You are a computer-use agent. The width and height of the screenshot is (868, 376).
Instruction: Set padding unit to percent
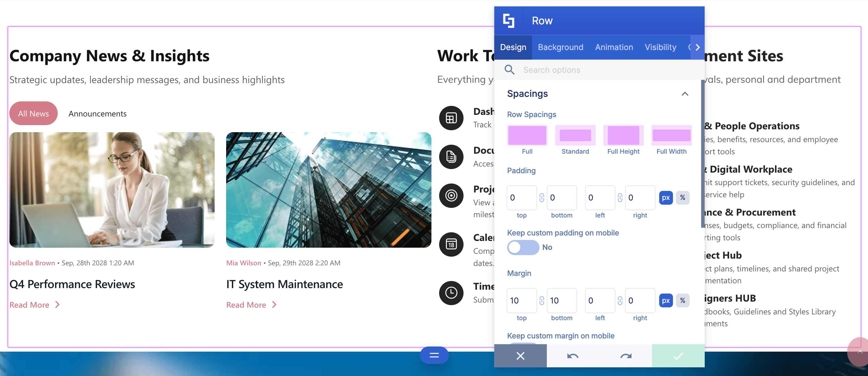[682, 197]
